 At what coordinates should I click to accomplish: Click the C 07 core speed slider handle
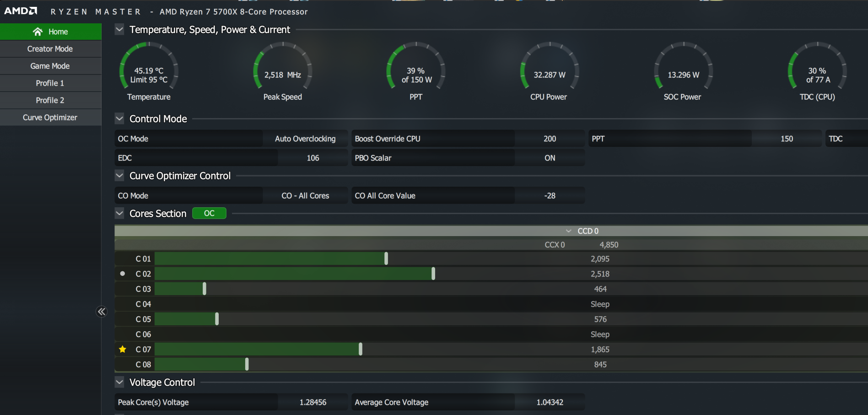coord(361,349)
